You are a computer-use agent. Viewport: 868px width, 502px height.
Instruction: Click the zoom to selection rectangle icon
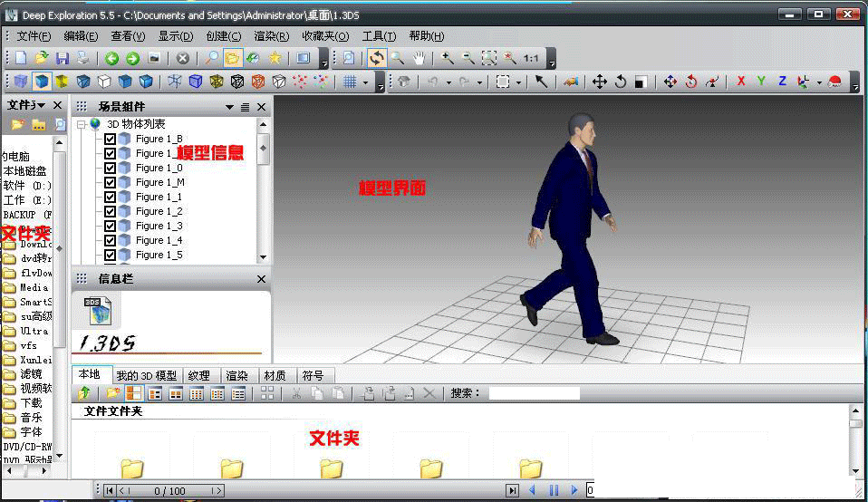pos(488,58)
